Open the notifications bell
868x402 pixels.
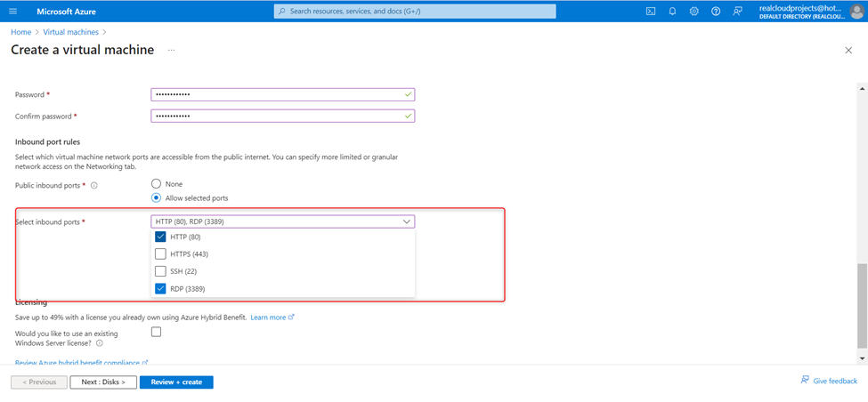[673, 11]
